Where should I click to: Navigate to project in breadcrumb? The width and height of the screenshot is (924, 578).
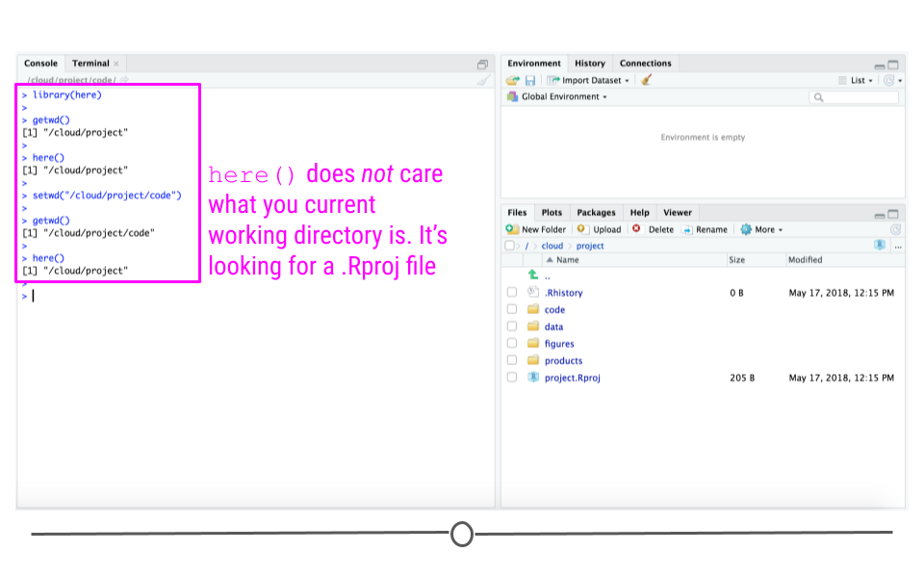pos(590,246)
